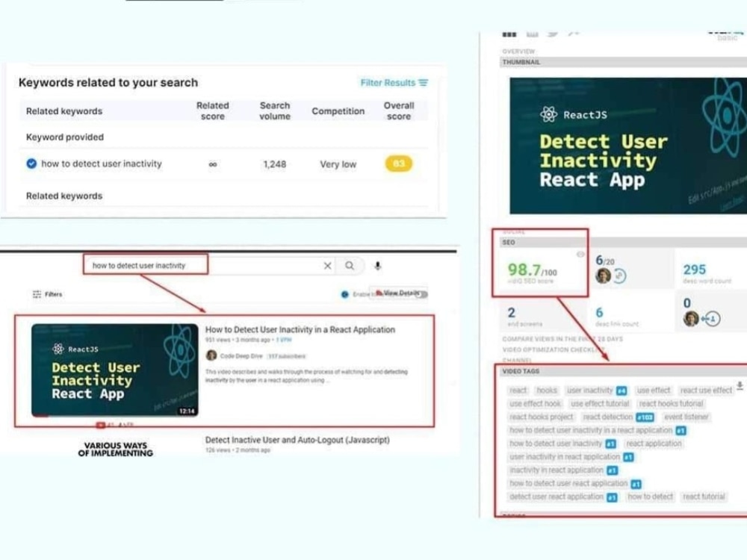Click the grid view icon at panel top

tap(509, 34)
